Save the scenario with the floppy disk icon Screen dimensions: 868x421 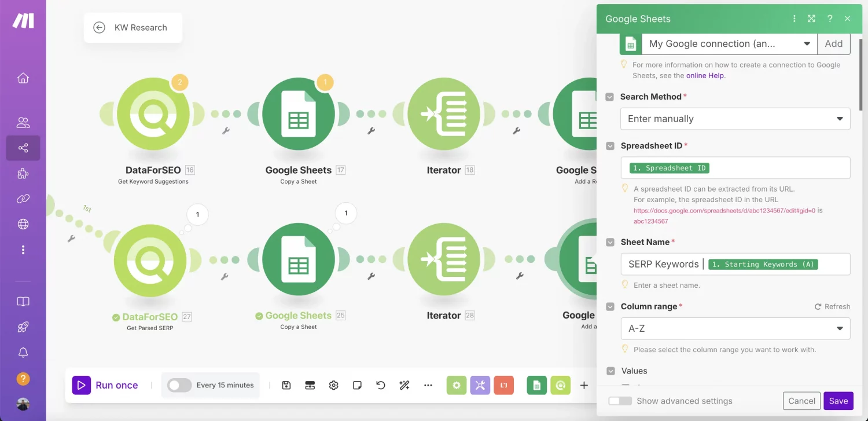(x=286, y=385)
